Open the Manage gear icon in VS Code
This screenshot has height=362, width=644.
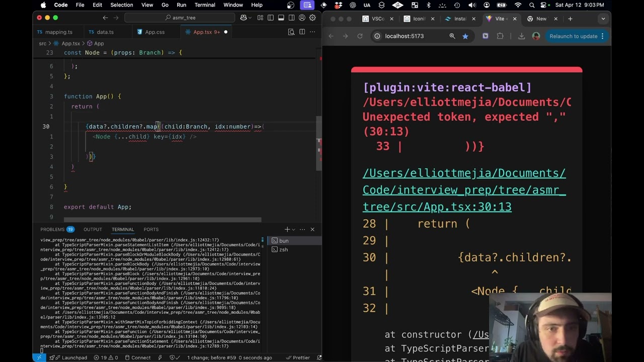(312, 18)
